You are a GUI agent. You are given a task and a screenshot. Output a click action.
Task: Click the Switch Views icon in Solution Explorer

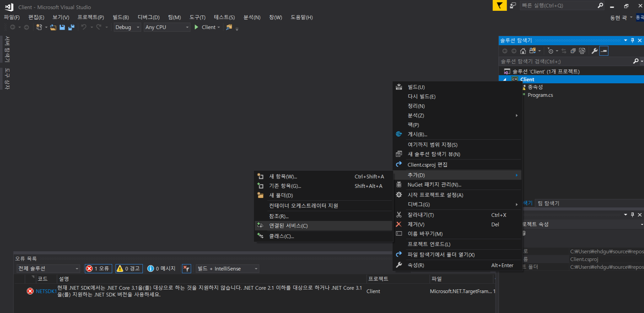tap(533, 51)
